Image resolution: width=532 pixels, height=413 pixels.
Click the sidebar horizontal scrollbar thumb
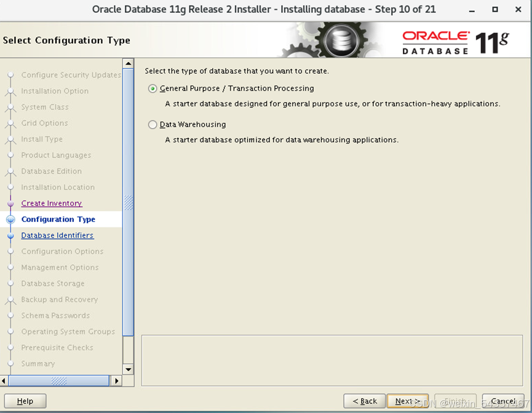[x=58, y=381]
